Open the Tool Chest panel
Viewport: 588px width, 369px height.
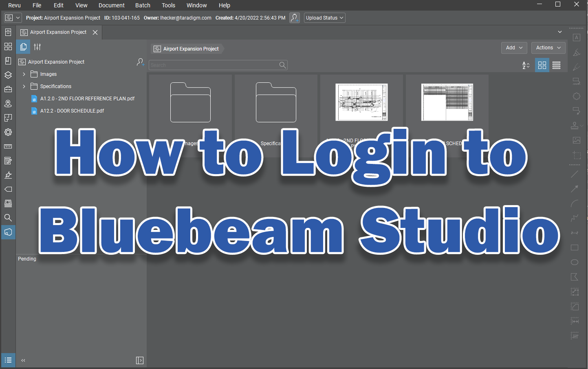[8, 89]
